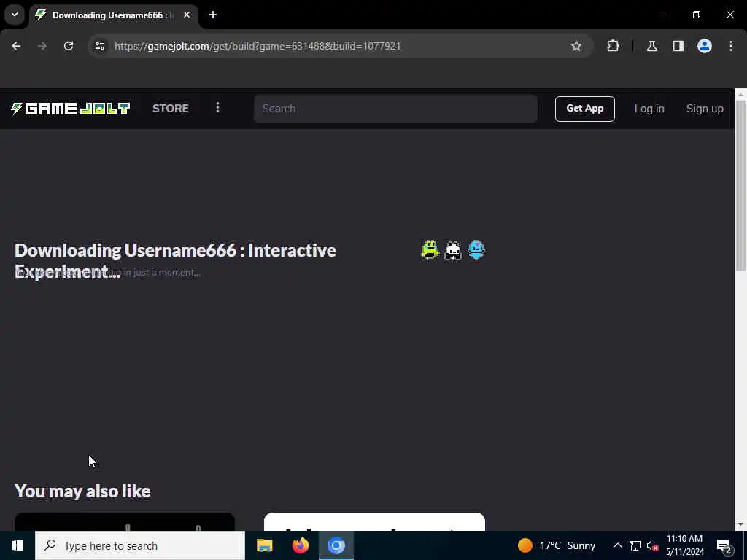Image resolution: width=747 pixels, height=560 pixels.
Task: Click the gamejolt.com URL in address bar
Action: 258,46
